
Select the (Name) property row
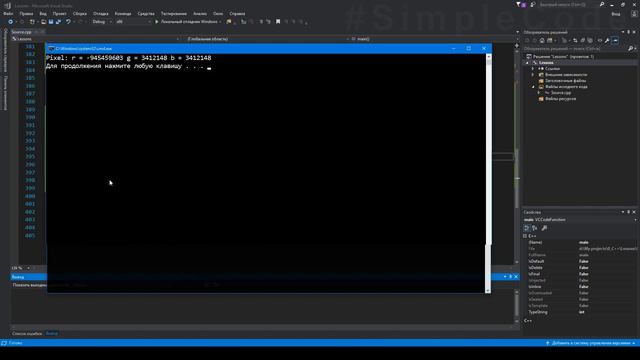[x=582, y=242]
